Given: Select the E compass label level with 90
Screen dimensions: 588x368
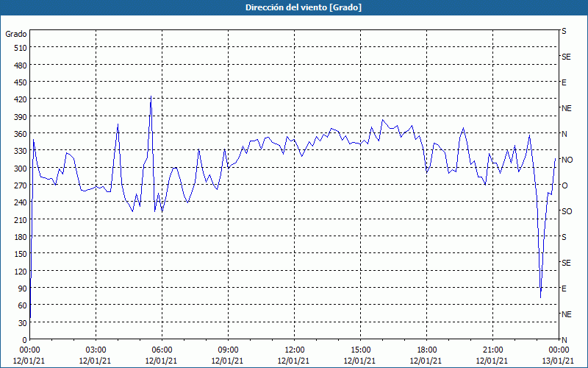Looking at the screenshot, I should click(564, 289).
